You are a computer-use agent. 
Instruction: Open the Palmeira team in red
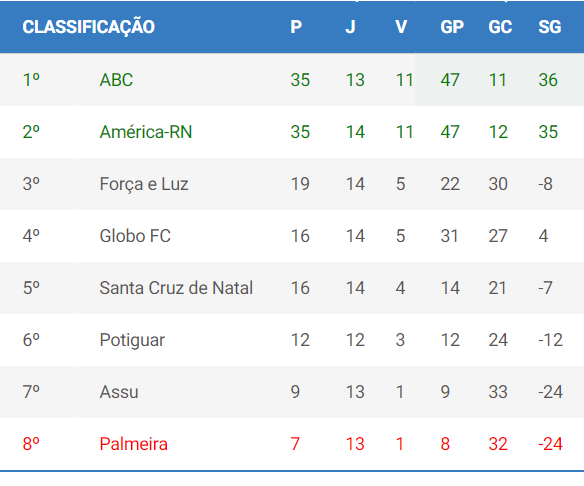coord(133,444)
